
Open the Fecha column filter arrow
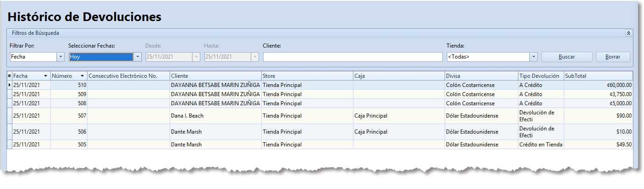pyautogui.click(x=45, y=76)
